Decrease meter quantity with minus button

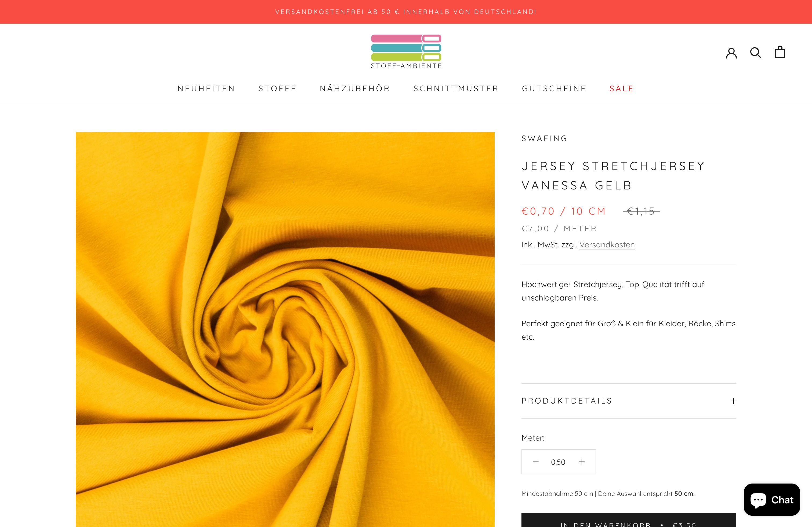point(536,462)
